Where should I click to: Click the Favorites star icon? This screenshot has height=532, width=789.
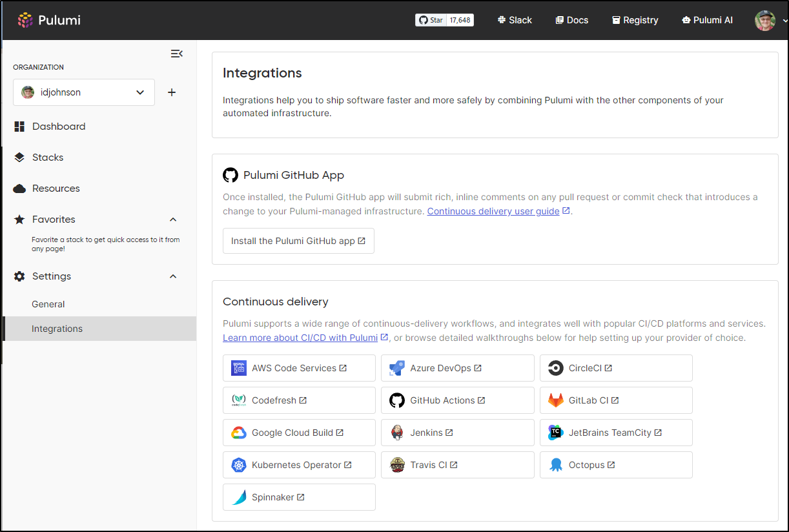coord(19,220)
